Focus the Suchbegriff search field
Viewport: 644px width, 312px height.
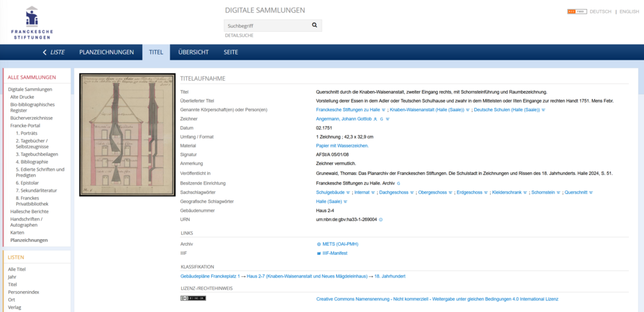(x=267, y=25)
